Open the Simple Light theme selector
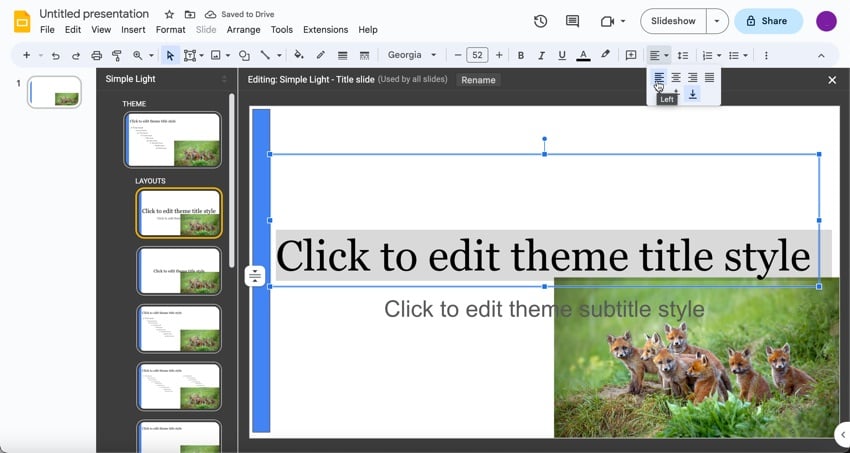Viewport: 850px width, 453px height. (166, 79)
